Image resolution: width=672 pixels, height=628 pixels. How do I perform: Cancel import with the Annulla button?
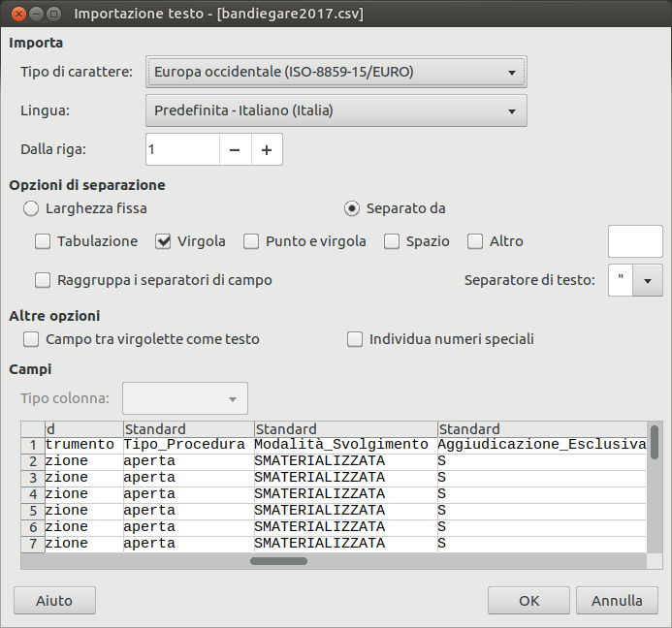point(617,601)
